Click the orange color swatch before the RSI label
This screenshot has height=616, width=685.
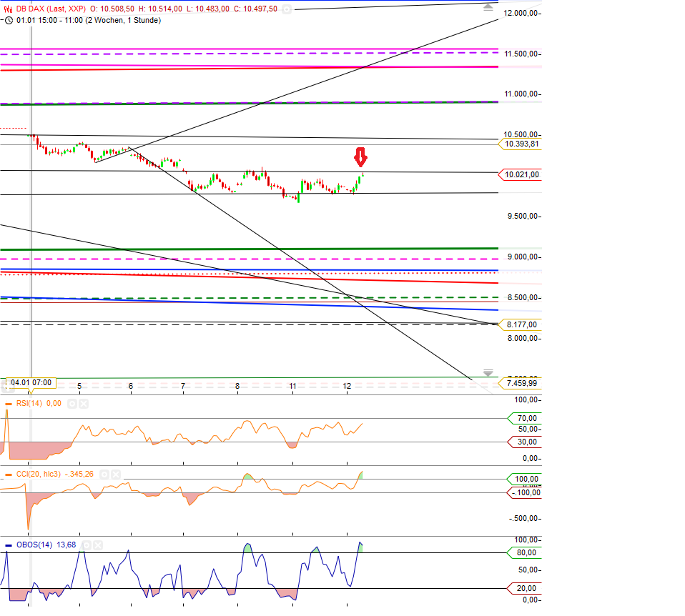click(x=9, y=404)
